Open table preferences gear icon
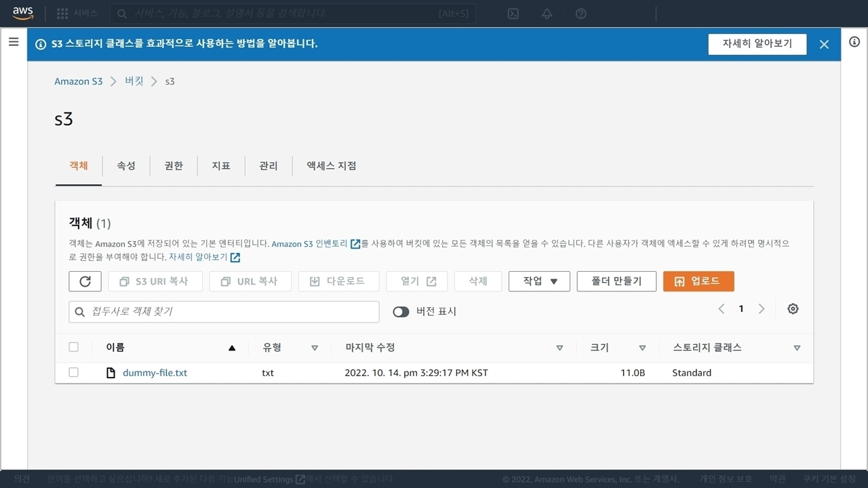 pos(793,309)
